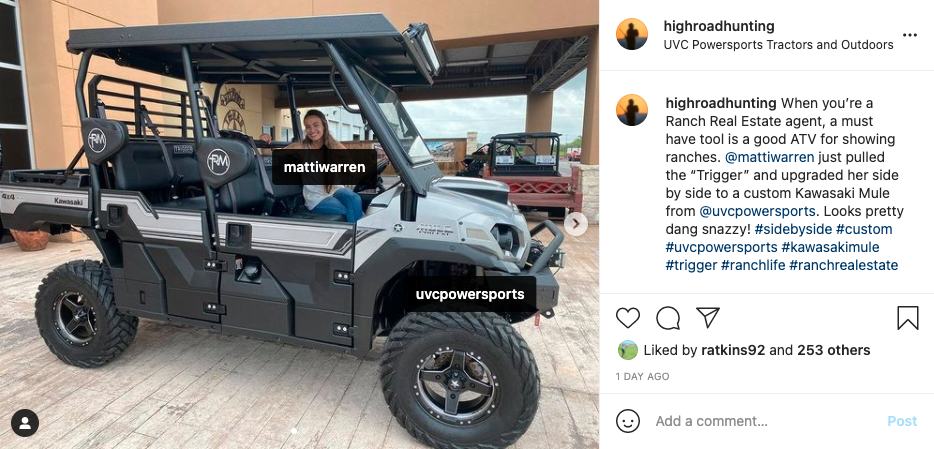Save the post with the bookmark icon
The height and width of the screenshot is (449, 934).
tap(908, 318)
